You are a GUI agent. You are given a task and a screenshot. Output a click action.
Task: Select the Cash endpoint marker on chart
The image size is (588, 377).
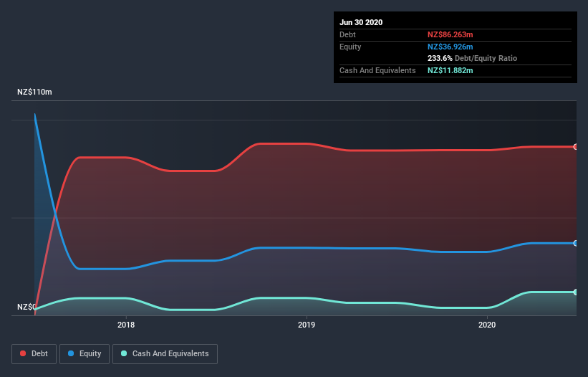pyautogui.click(x=576, y=292)
